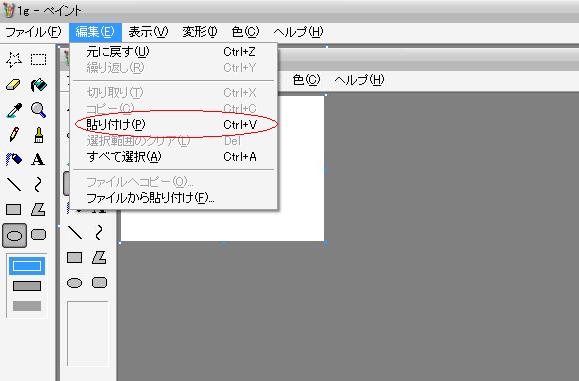Open the 表示(V) menu
The height and width of the screenshot is (381, 579).
point(148,32)
